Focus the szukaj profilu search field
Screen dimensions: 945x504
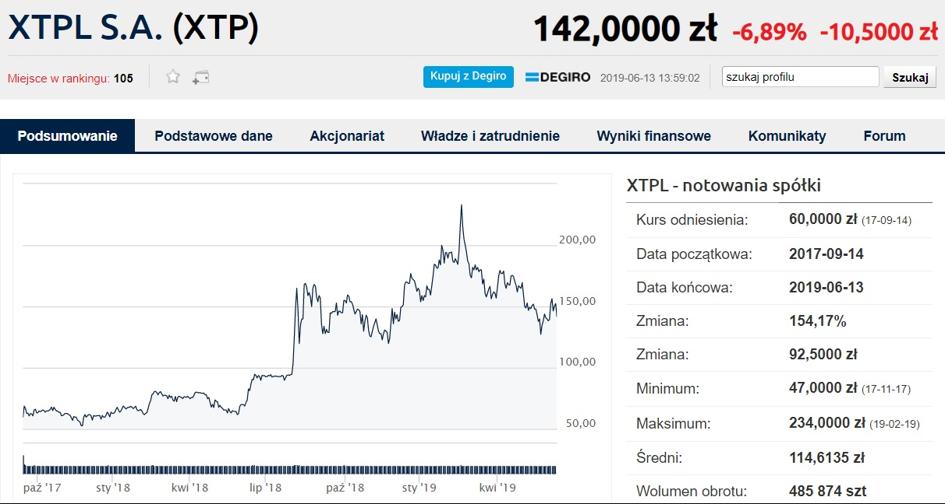pos(800,77)
